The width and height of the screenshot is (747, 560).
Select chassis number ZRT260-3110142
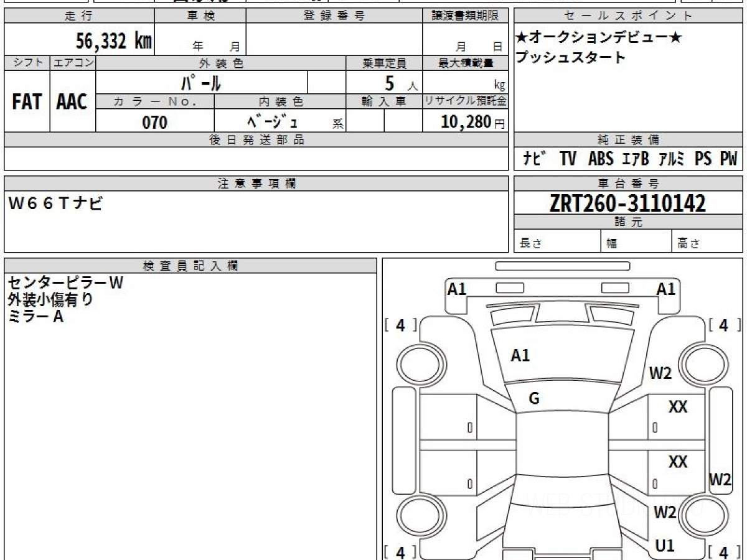[627, 203]
